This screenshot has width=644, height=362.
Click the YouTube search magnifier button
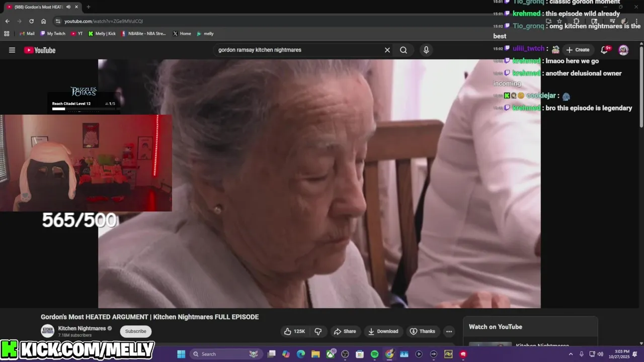404,50
